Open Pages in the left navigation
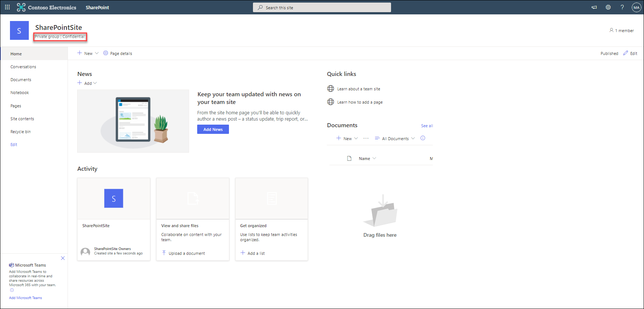This screenshot has height=309, width=644. tap(16, 106)
